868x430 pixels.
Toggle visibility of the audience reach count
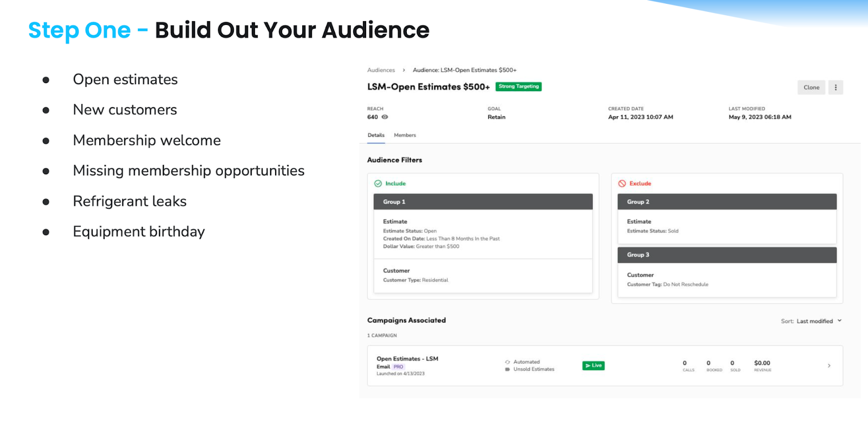[x=385, y=117]
